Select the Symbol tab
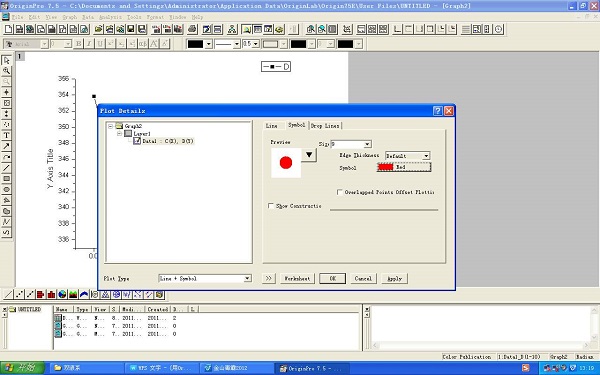 [x=297, y=125]
